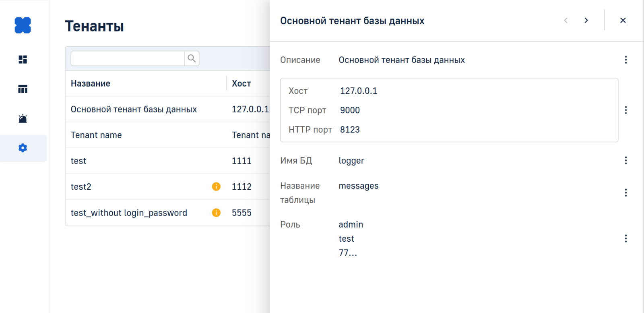The width and height of the screenshot is (644, 313).
Task: Open the alarm alerts sidebar icon
Action: point(23,118)
